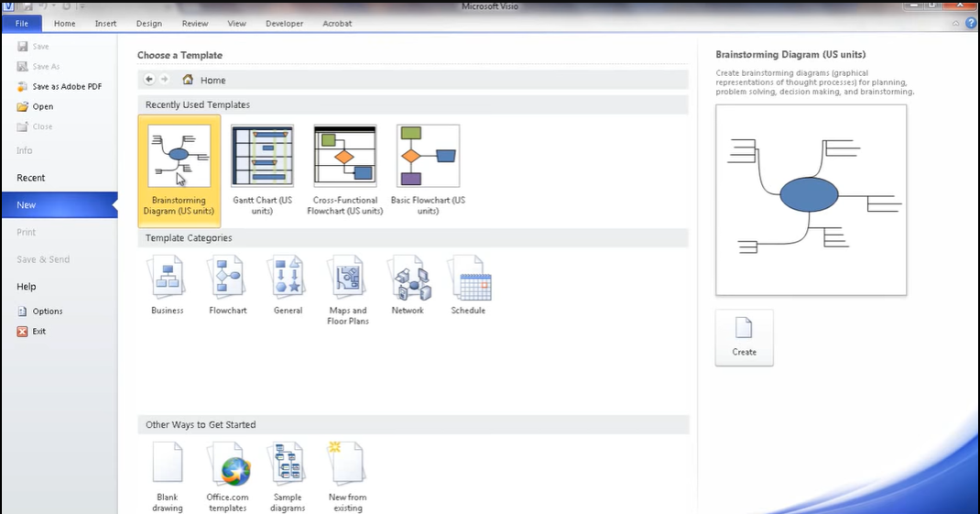The height and width of the screenshot is (514, 980).
Task: Open Maps and Floor Plans category
Action: (347, 290)
